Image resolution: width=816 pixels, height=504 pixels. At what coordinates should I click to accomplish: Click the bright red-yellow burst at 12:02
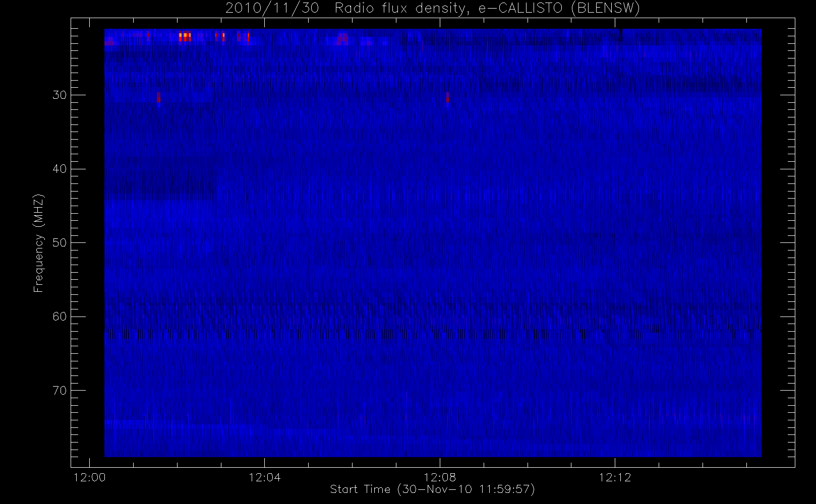tap(185, 37)
